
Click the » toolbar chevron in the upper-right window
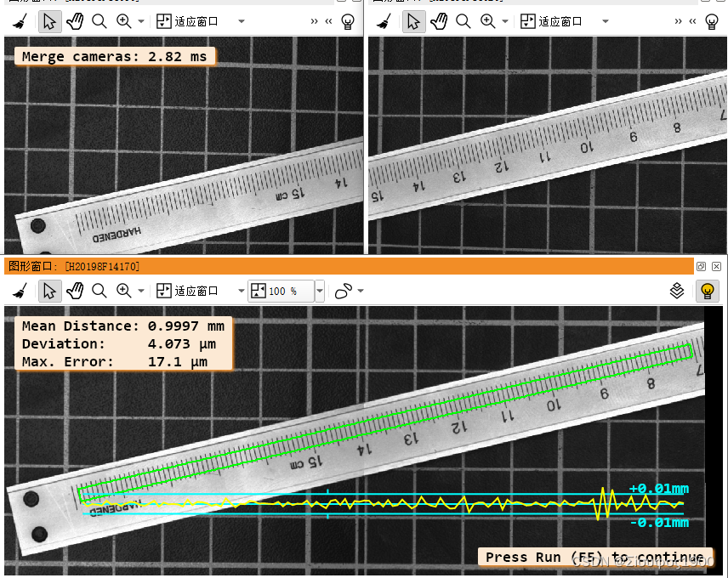[x=679, y=21]
